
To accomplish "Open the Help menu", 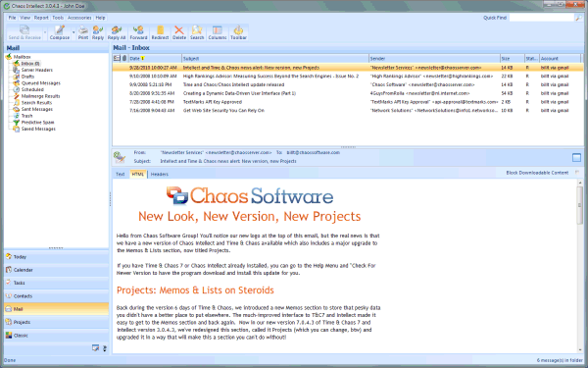I will click(x=100, y=18).
